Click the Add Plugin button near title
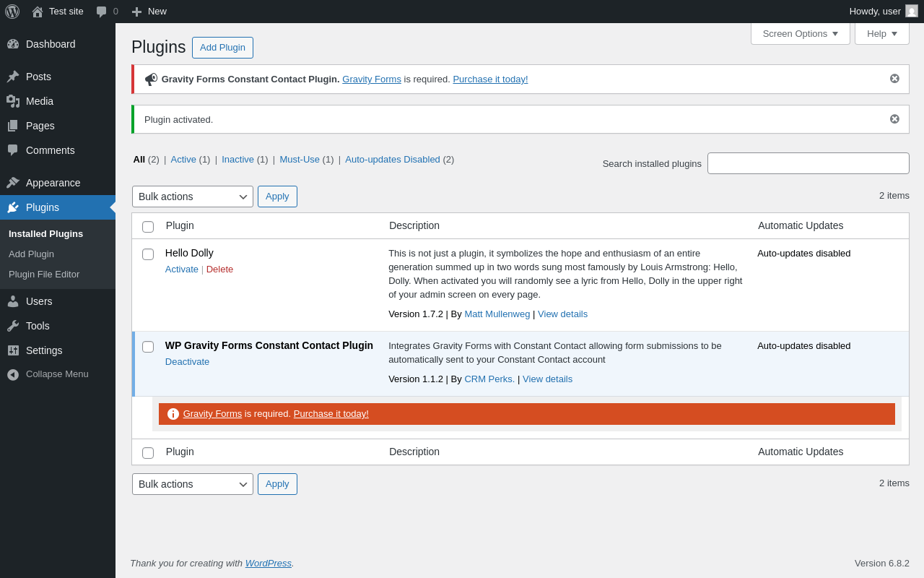The image size is (924, 578). pyautogui.click(x=222, y=48)
